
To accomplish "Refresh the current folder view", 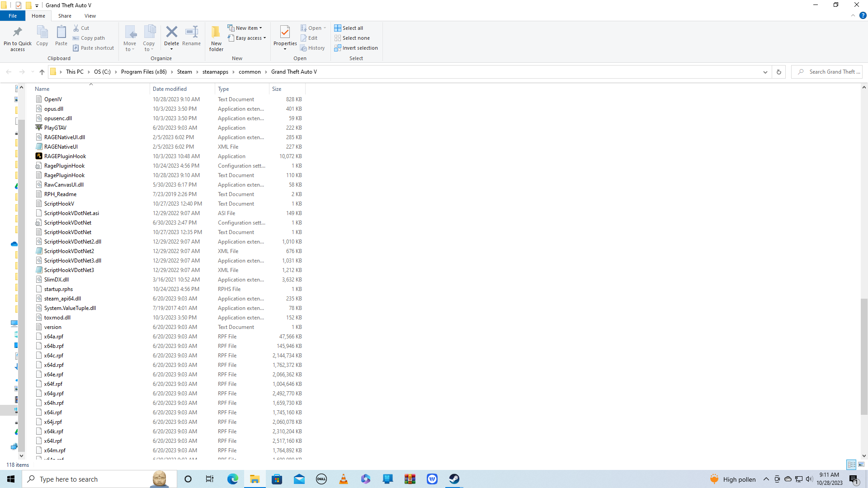I will pos(778,72).
